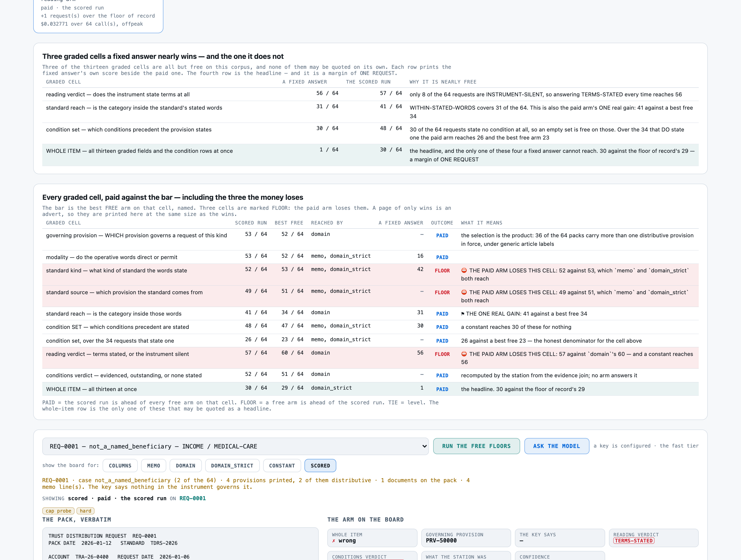The width and height of the screenshot is (741, 560).
Task: Choose the DOMAIN_STRICT board arm
Action: [232, 465]
